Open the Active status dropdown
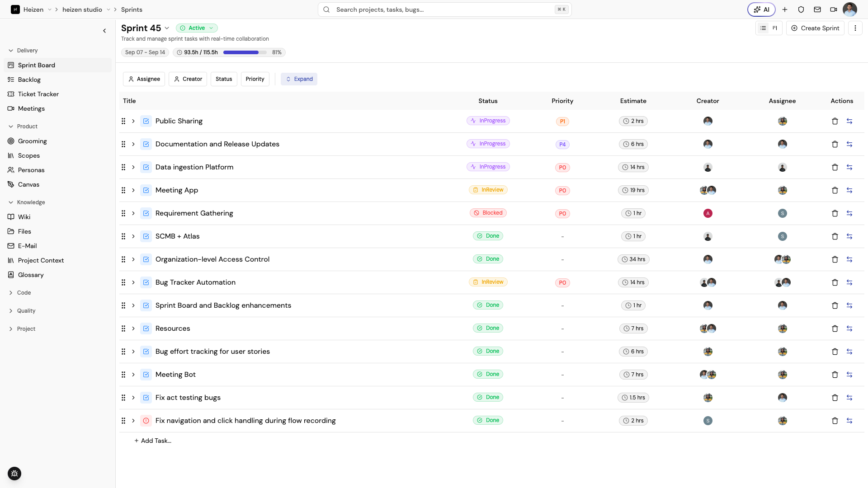This screenshot has height=488, width=868. (x=197, y=28)
